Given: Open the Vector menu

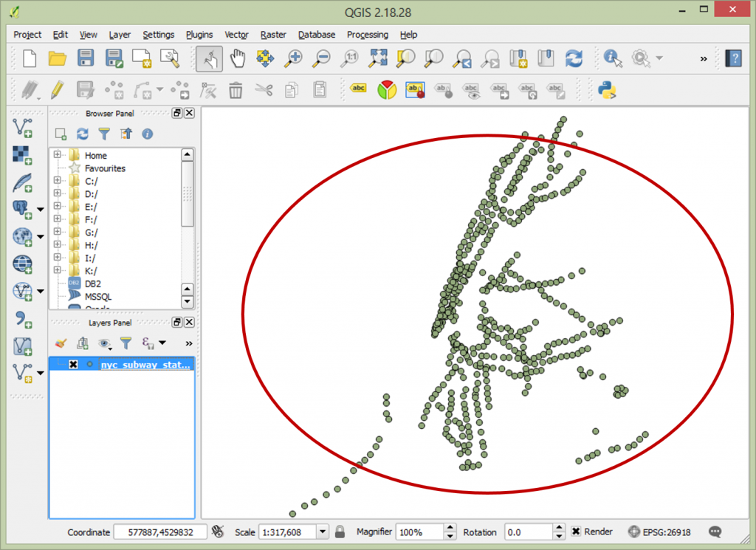Looking at the screenshot, I should [x=236, y=35].
